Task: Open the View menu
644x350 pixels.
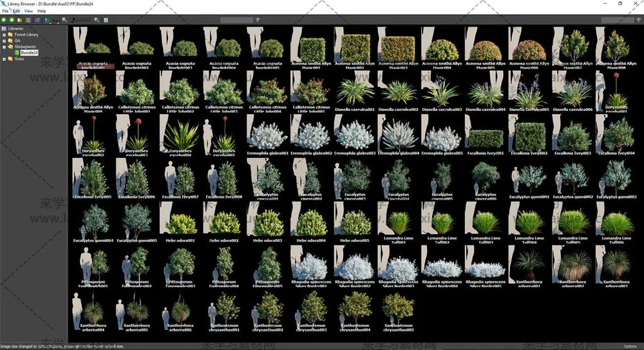Action: [28, 11]
